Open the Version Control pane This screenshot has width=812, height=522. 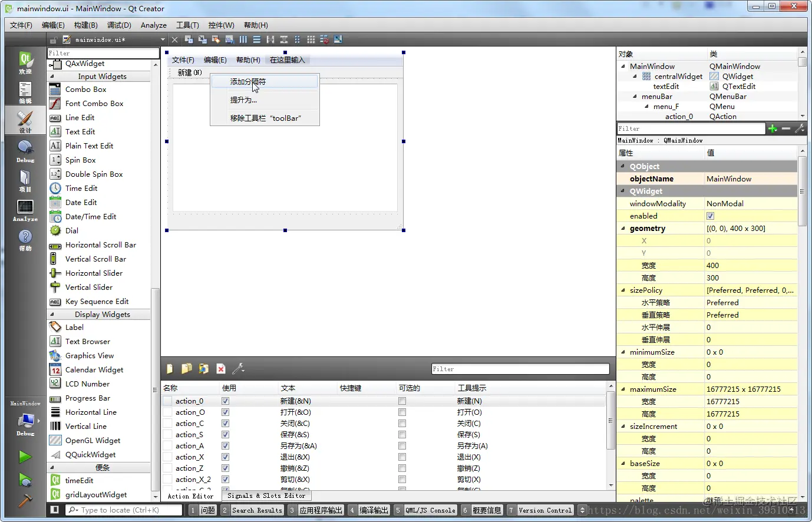(540, 510)
